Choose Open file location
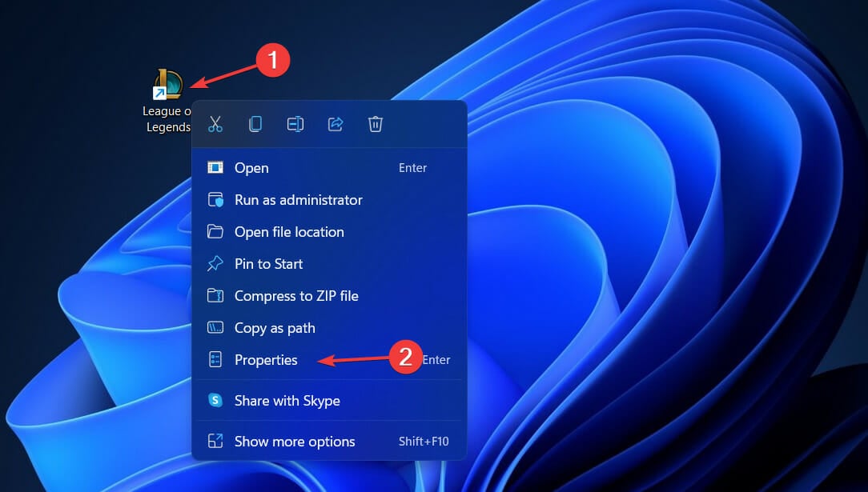Screen dimensions: 868x492 [x=329, y=232]
